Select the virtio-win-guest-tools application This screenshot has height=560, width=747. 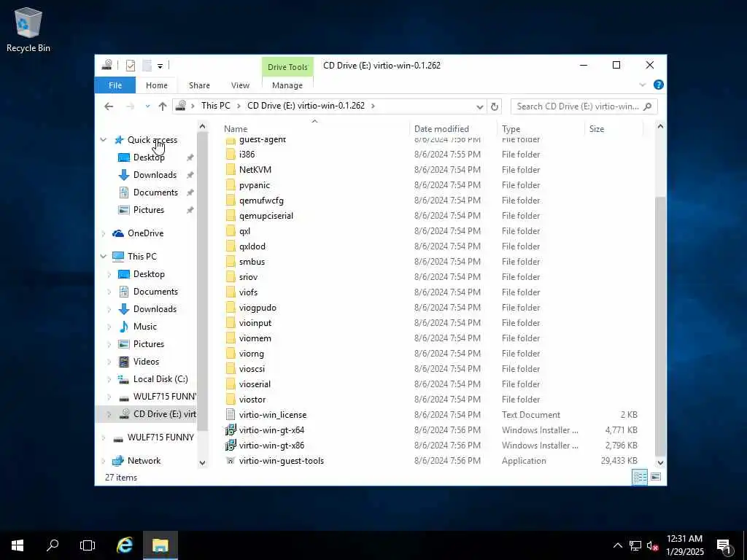(x=281, y=461)
